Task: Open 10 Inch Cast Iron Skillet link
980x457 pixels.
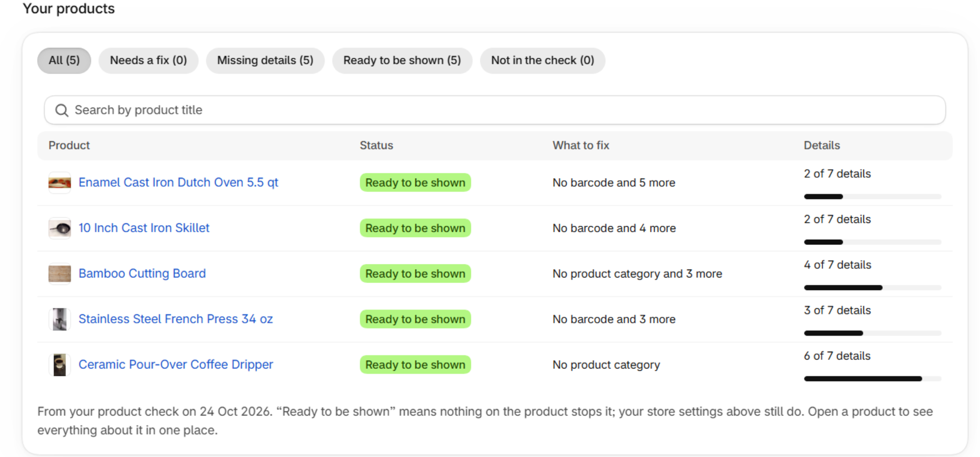Action: pyautogui.click(x=144, y=228)
